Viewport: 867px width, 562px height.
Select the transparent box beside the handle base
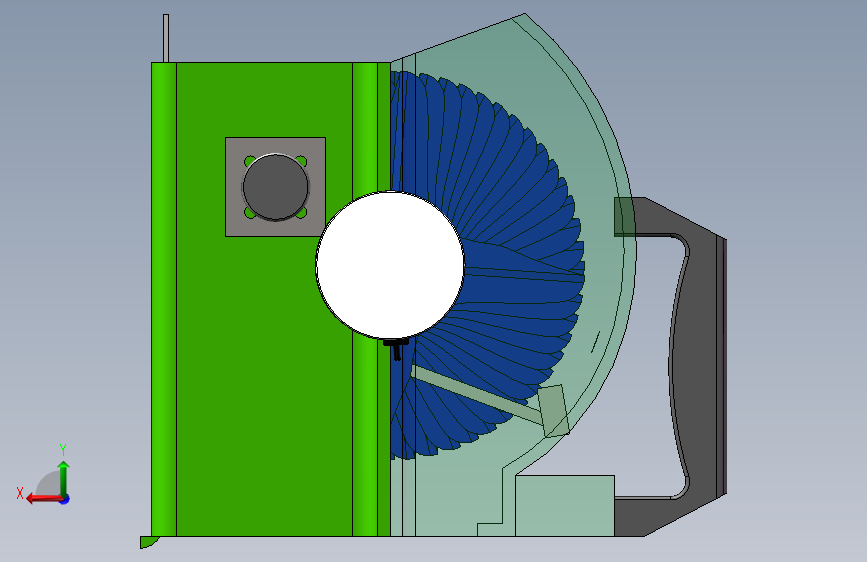(565, 506)
